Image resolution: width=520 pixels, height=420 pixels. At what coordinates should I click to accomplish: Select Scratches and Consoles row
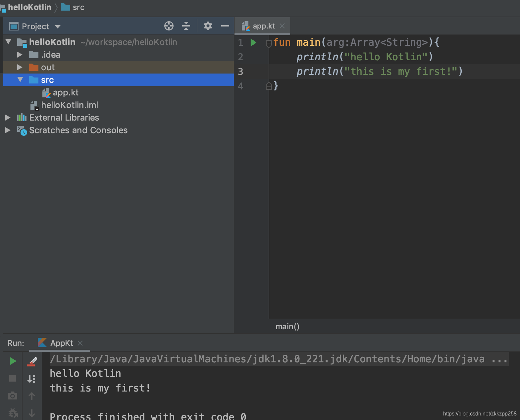coord(119,130)
